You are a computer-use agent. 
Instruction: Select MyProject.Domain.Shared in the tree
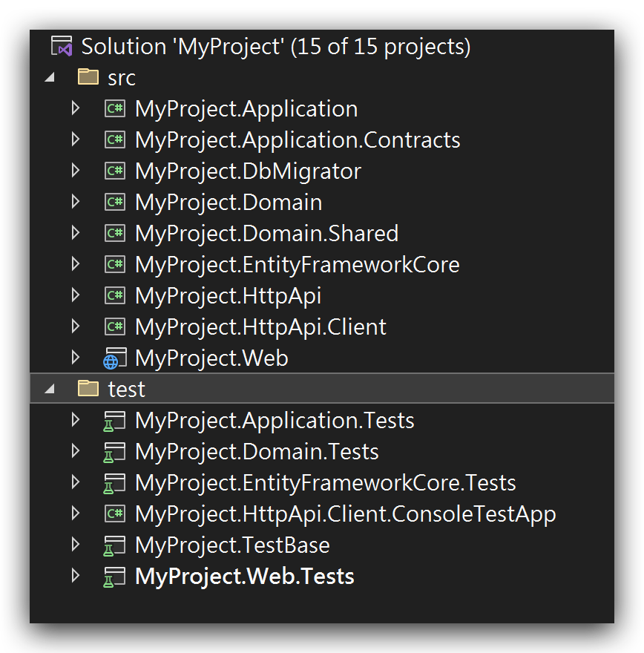coord(266,233)
